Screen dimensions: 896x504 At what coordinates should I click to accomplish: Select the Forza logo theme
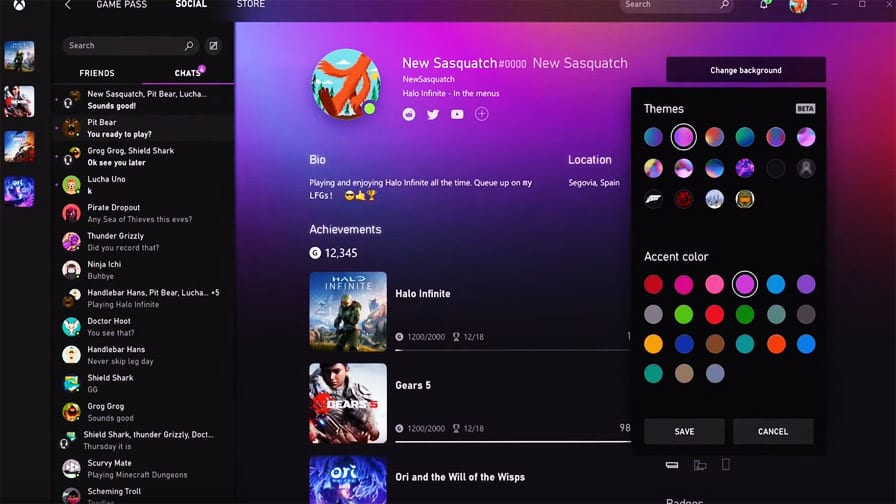tap(653, 199)
